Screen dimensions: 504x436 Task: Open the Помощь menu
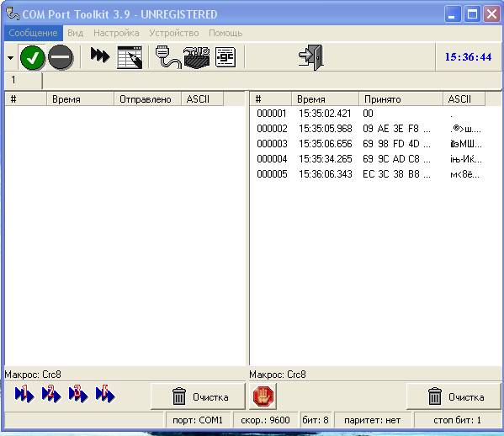click(225, 33)
